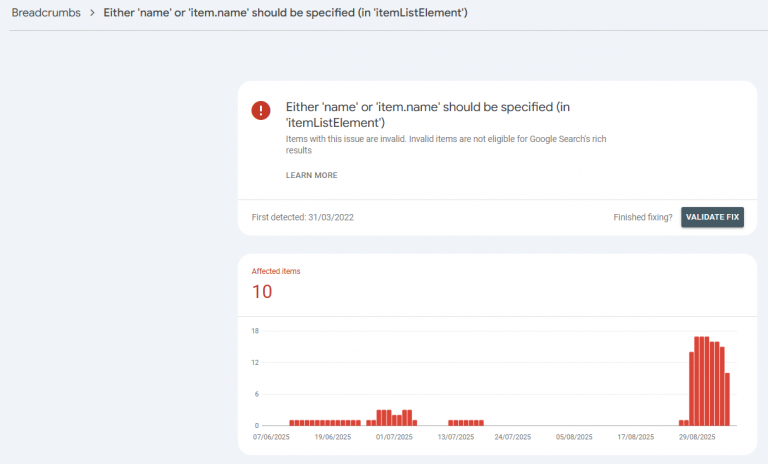
Task: Click the First detected 31/03/2022 text
Action: click(x=302, y=217)
